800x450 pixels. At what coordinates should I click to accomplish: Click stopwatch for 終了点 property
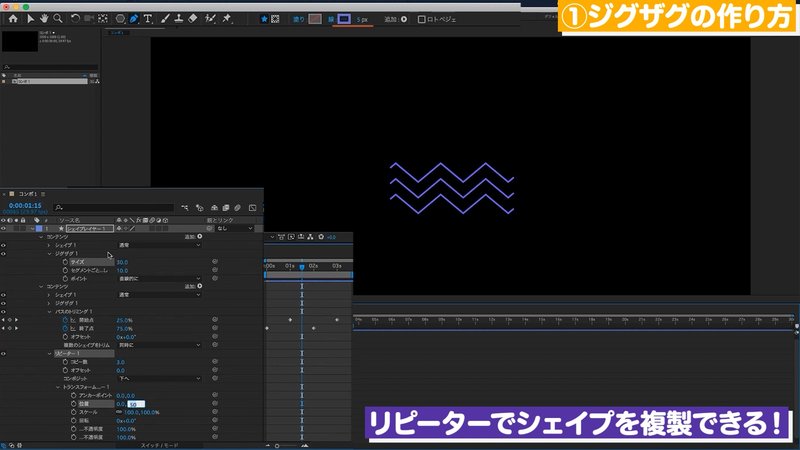(65, 329)
